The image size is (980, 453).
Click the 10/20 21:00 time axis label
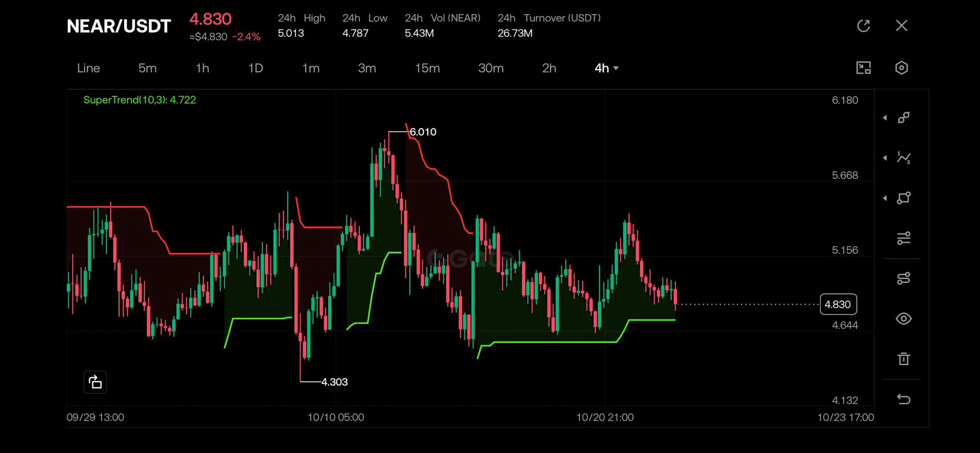605,417
